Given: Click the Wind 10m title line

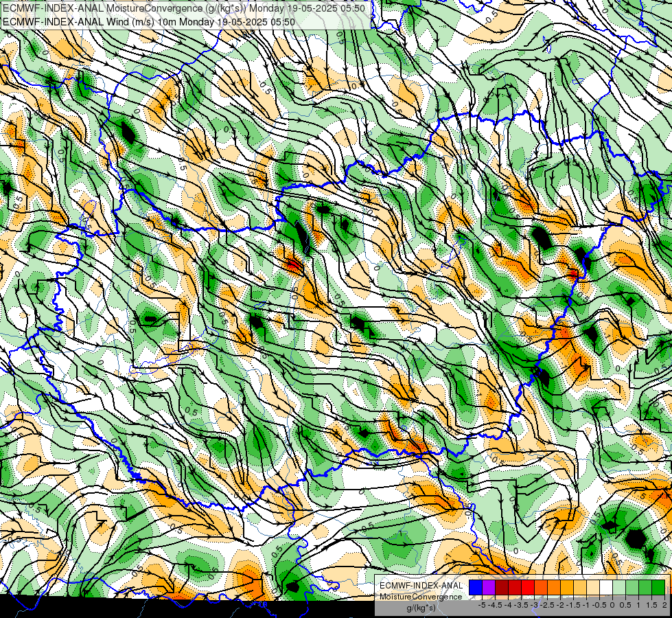Looking at the screenshot, I should click(x=149, y=21).
